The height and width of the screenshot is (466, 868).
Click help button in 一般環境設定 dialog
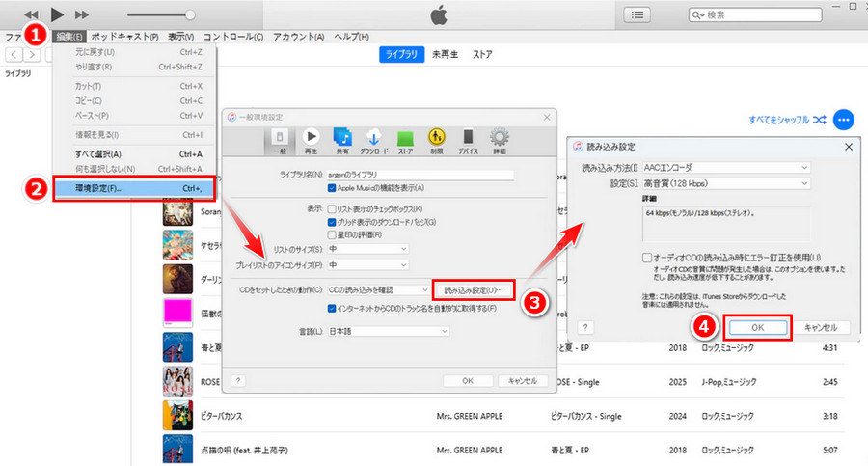[x=238, y=381]
